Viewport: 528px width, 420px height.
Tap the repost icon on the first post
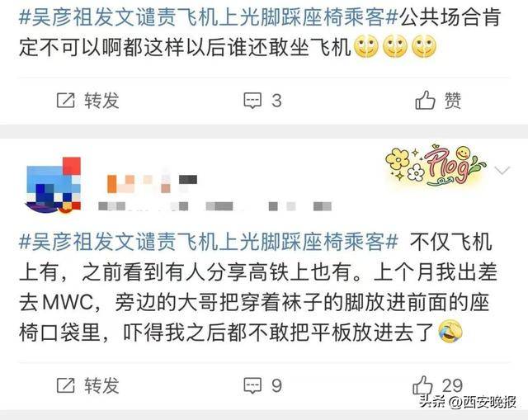point(66,101)
